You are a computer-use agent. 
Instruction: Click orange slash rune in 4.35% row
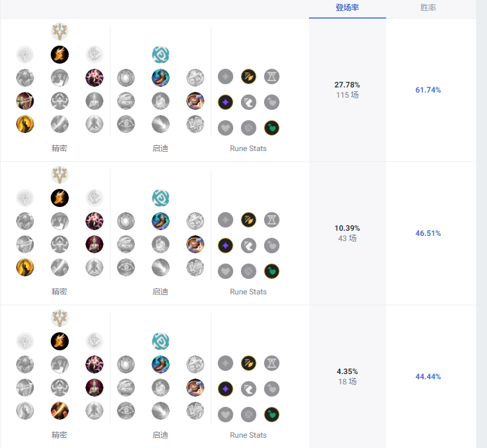[x=60, y=411]
